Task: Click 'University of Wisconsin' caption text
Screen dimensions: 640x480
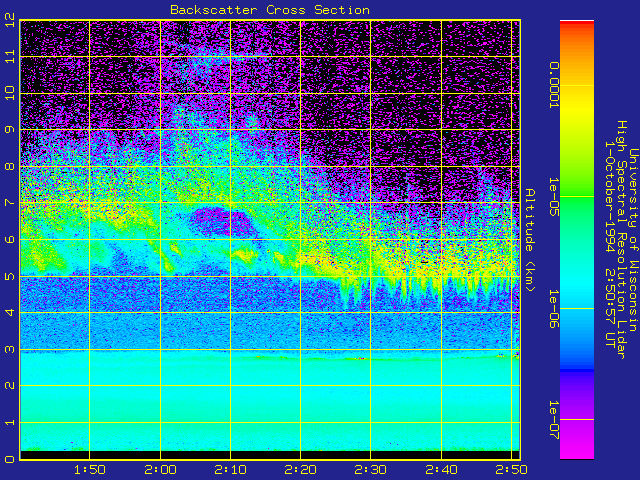Action: pos(633,240)
